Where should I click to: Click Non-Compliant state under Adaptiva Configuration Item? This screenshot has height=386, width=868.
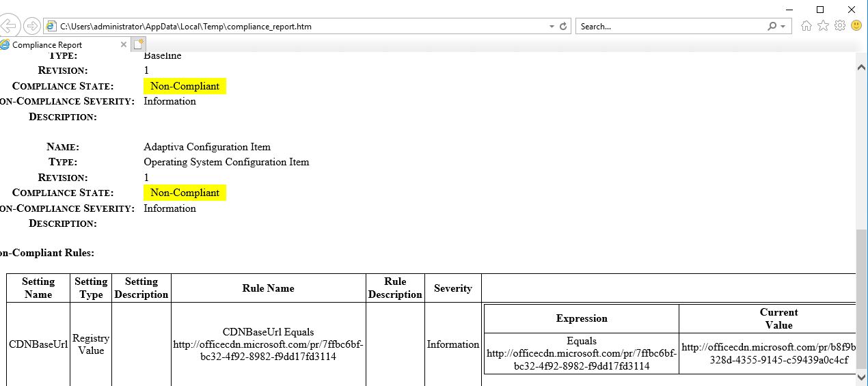pos(185,193)
